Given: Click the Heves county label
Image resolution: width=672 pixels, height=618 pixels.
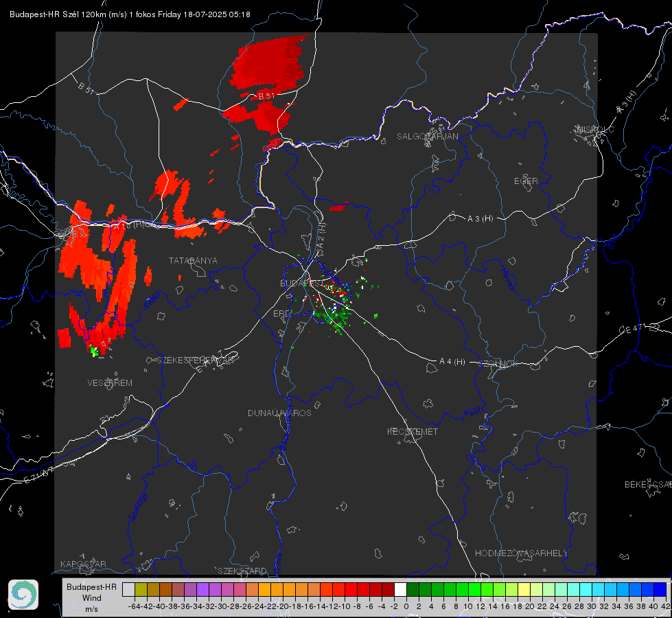Looking at the screenshot, I should coord(509,279).
